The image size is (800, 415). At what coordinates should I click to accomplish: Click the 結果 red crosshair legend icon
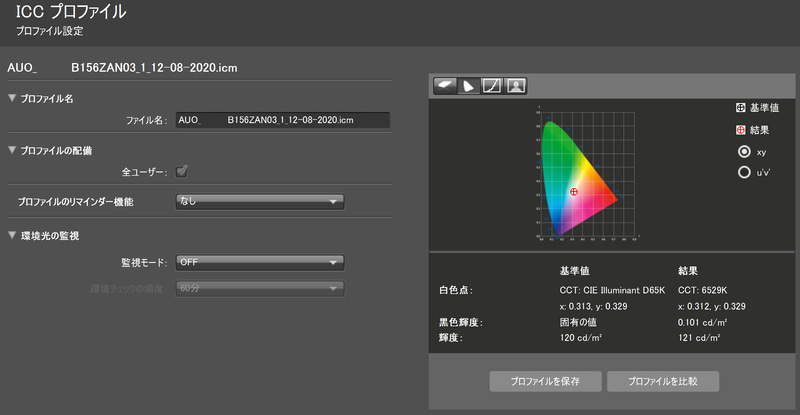coord(740,130)
